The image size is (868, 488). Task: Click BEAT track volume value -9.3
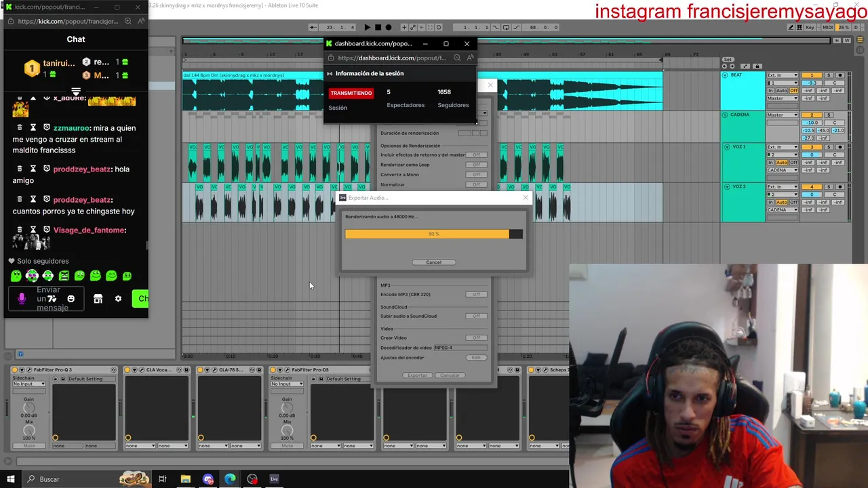[812, 83]
